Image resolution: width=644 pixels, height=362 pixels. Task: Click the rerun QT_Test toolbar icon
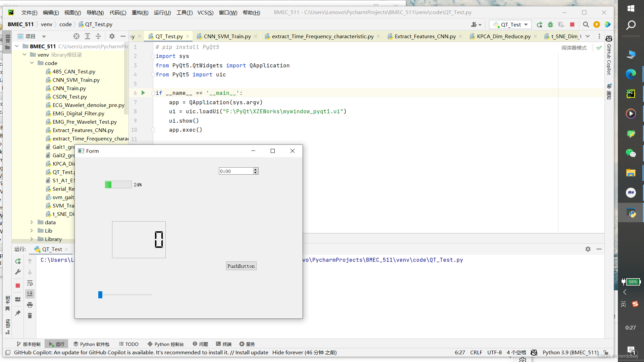click(x=539, y=24)
